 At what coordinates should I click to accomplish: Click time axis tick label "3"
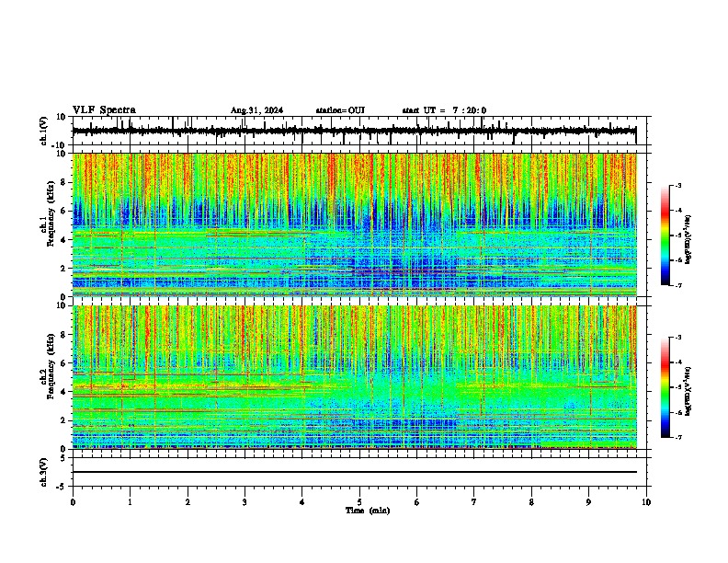[245, 502]
